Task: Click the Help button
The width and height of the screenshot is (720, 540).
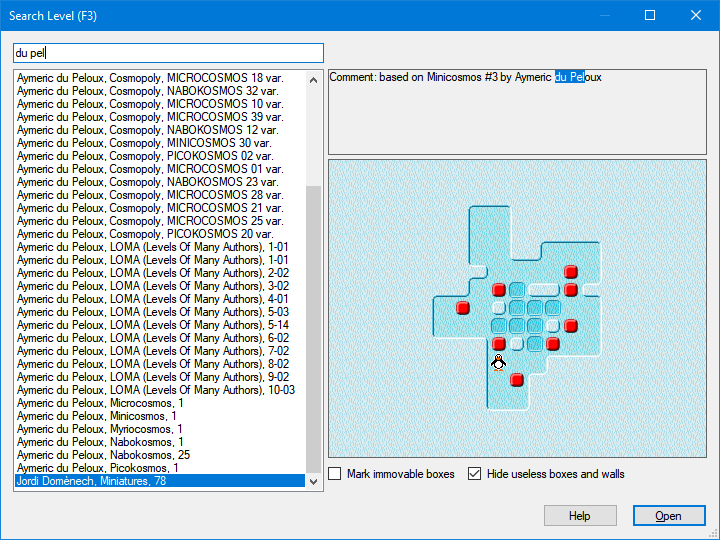Action: click(580, 516)
